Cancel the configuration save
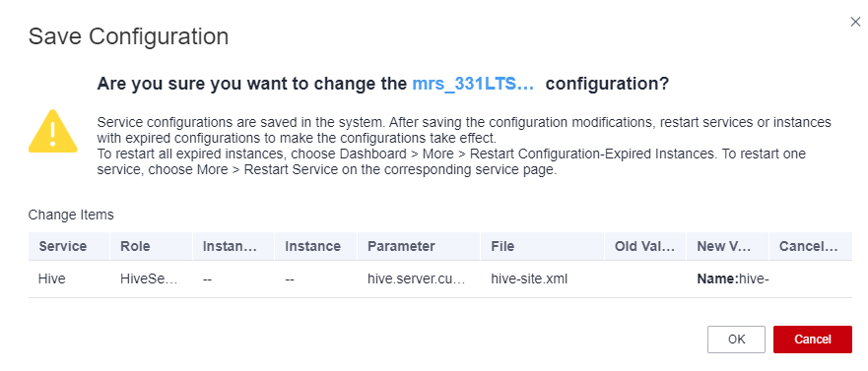Screen dimensions: 868x371 point(813,340)
